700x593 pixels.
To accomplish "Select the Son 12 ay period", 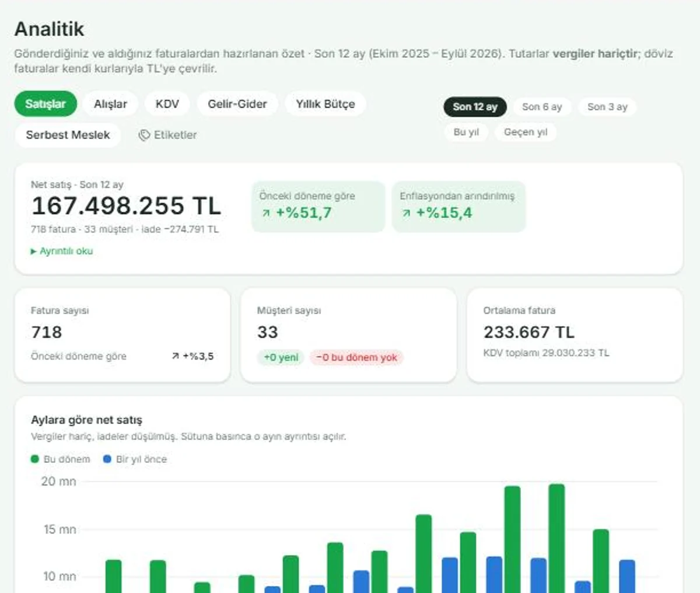I will tap(475, 107).
